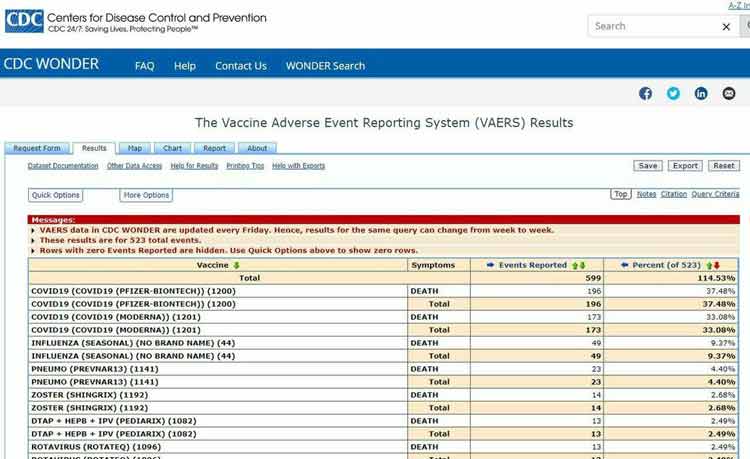Click the Reset button

coord(724,166)
